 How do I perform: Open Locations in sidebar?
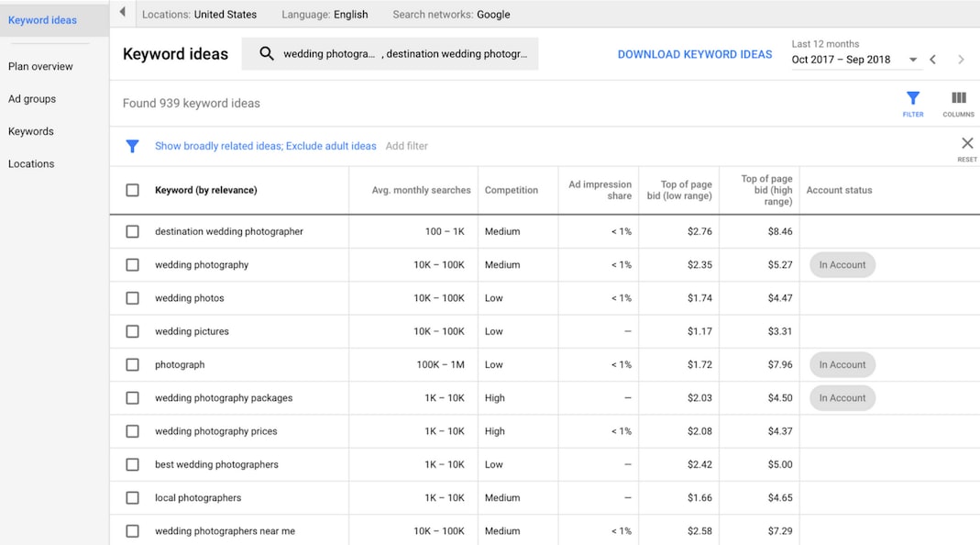click(31, 164)
